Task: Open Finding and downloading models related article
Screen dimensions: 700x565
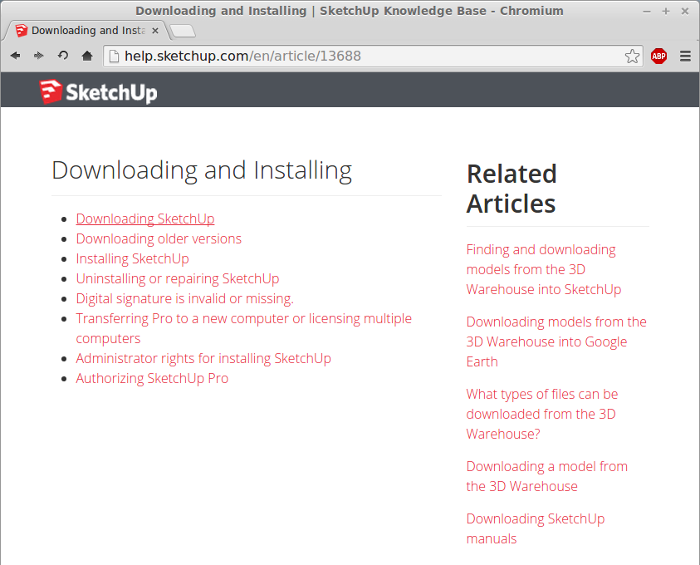Action: point(543,270)
